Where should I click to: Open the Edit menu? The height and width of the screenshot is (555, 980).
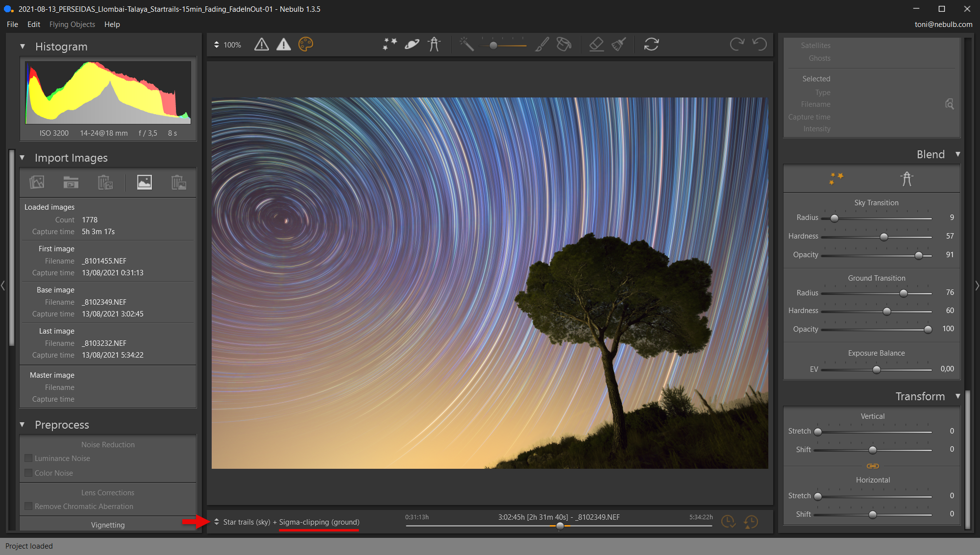(34, 24)
